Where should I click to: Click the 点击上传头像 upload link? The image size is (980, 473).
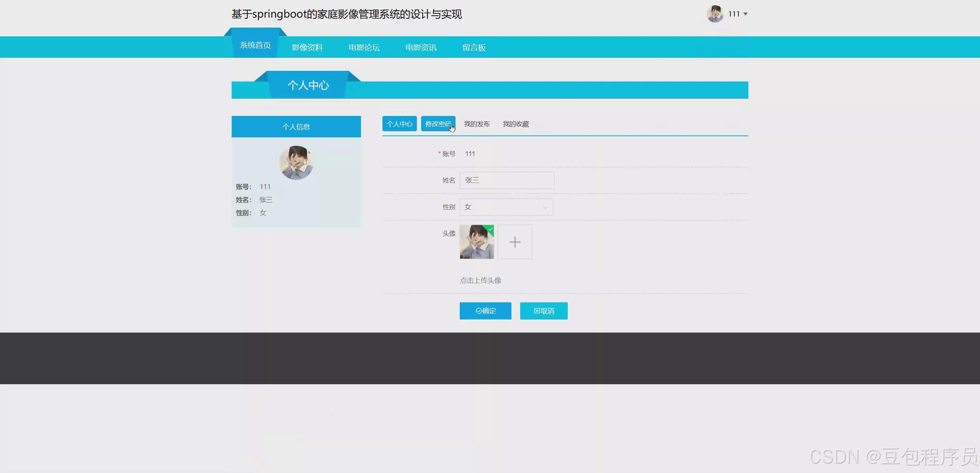pyautogui.click(x=480, y=280)
